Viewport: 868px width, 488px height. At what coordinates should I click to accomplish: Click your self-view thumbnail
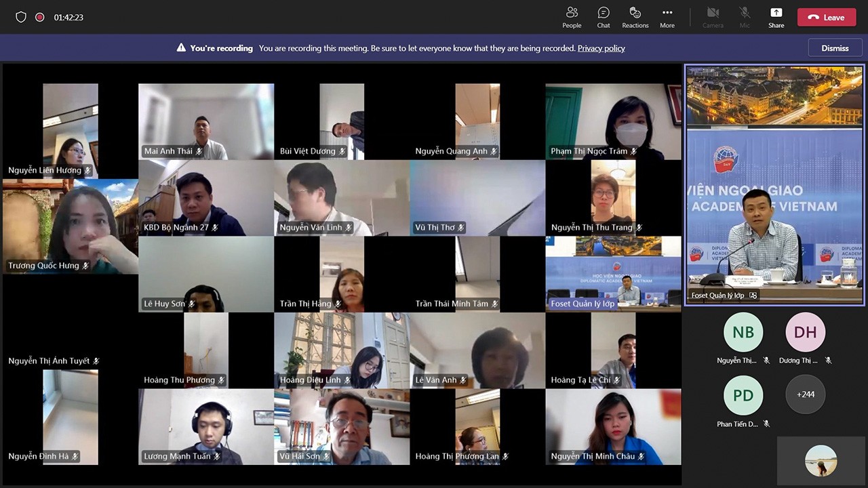821,461
